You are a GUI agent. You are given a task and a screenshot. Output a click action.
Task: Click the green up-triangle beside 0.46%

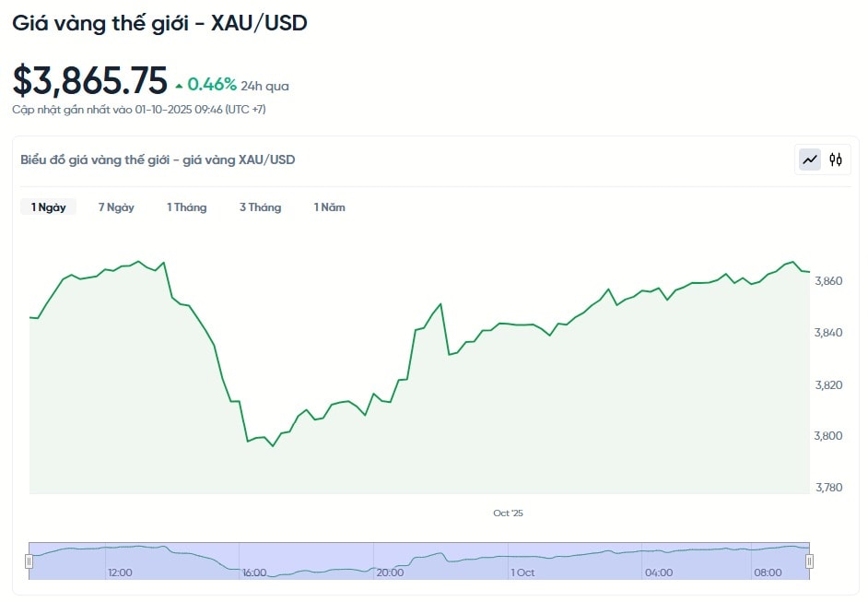click(178, 86)
